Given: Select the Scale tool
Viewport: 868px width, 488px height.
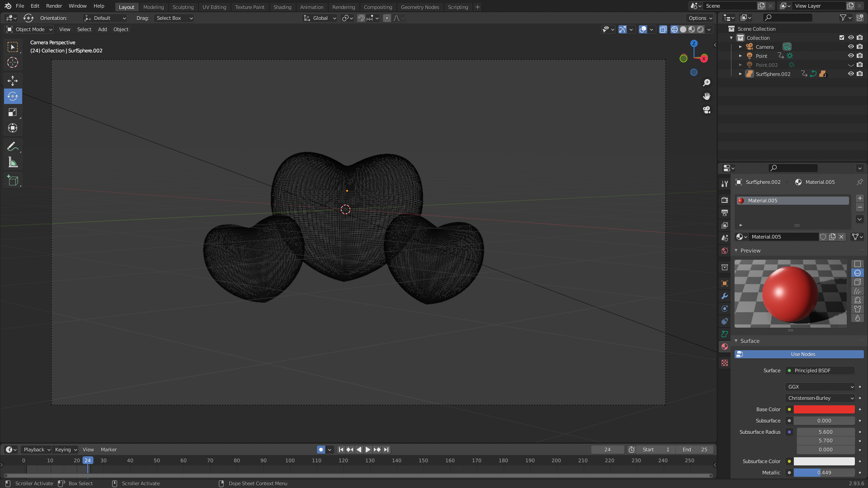Looking at the screenshot, I should (x=13, y=113).
